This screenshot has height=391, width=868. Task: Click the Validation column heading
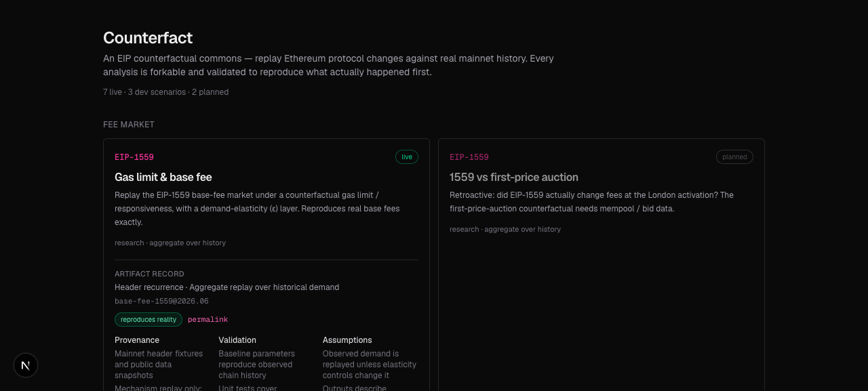(x=237, y=340)
